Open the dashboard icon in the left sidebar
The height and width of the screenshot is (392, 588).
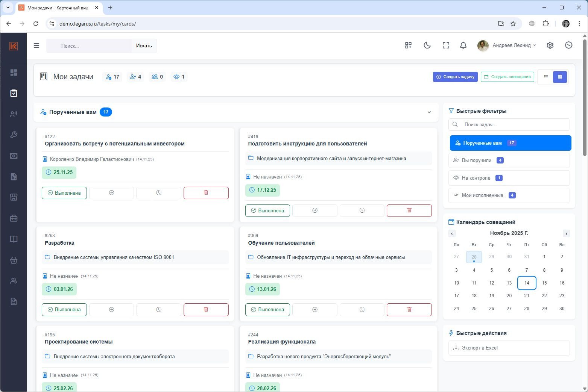(x=14, y=73)
